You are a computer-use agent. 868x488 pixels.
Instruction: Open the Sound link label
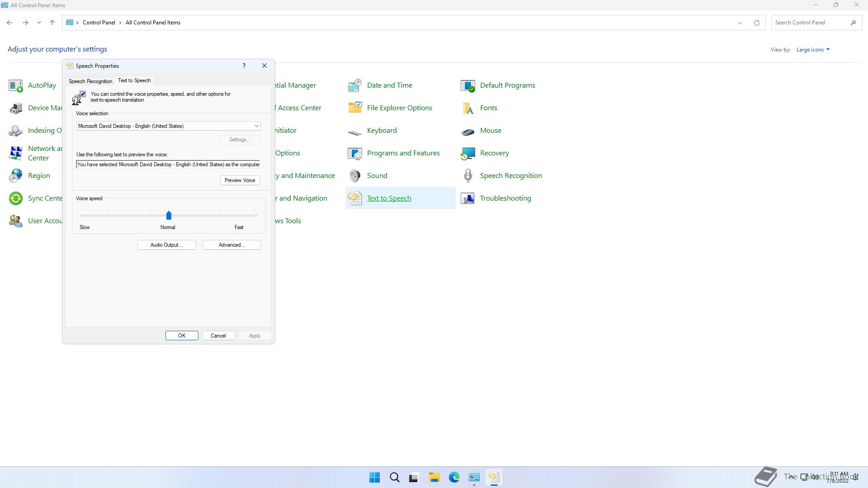pyautogui.click(x=377, y=176)
